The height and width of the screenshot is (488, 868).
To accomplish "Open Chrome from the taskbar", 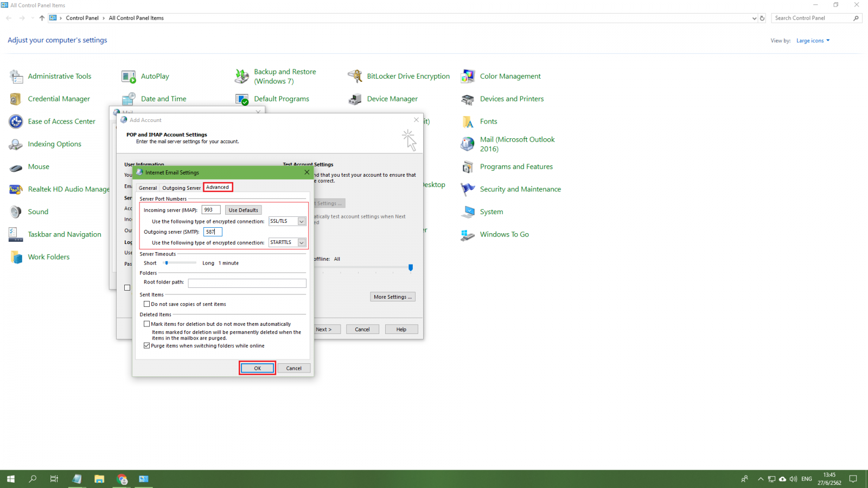I will 122,479.
